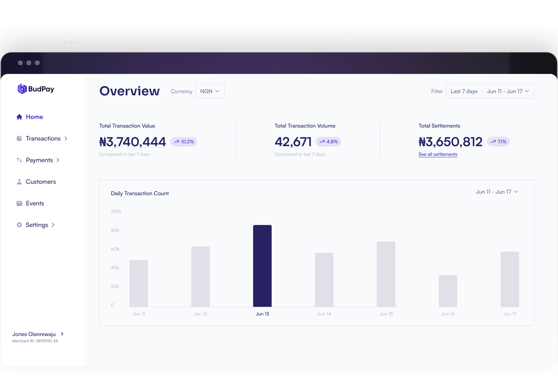The image size is (558, 392).
Task: Open the Events menu item
Action: pyautogui.click(x=35, y=203)
